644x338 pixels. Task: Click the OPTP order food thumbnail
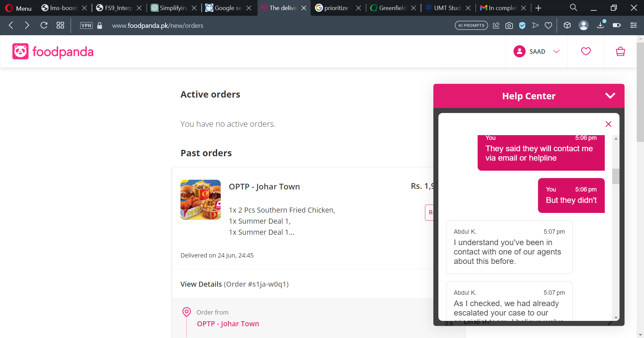[200, 200]
